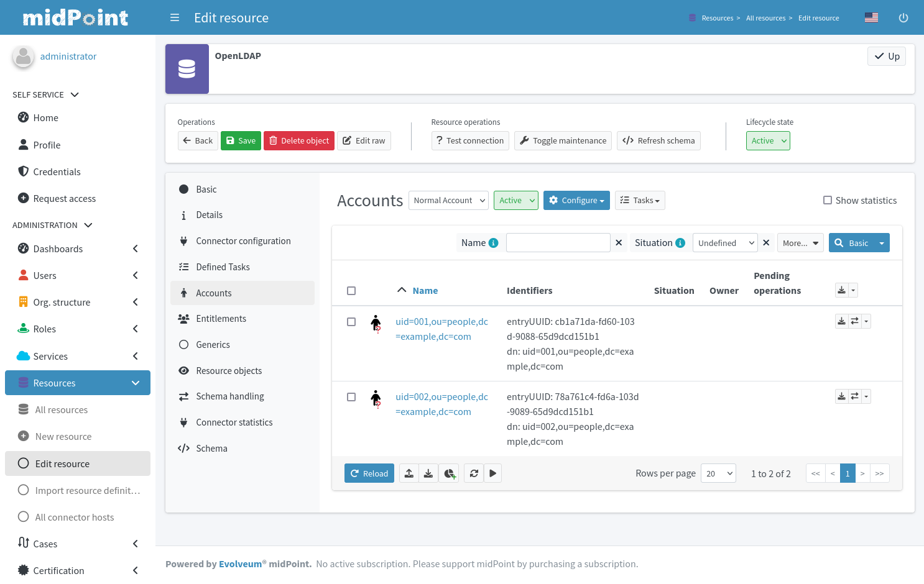Open the Situation Undefined dropdown
The width and height of the screenshot is (924, 584).
point(724,242)
